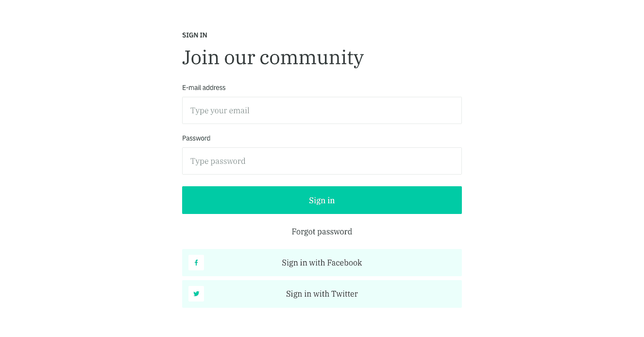Choose the Sign in with Facebook label
This screenshot has height=337, width=644.
pos(322,263)
